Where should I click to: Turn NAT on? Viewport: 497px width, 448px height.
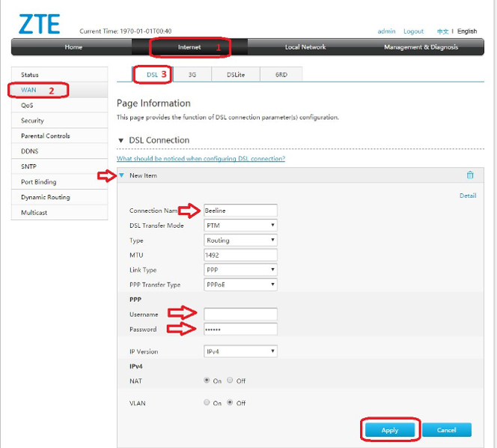coord(207,381)
